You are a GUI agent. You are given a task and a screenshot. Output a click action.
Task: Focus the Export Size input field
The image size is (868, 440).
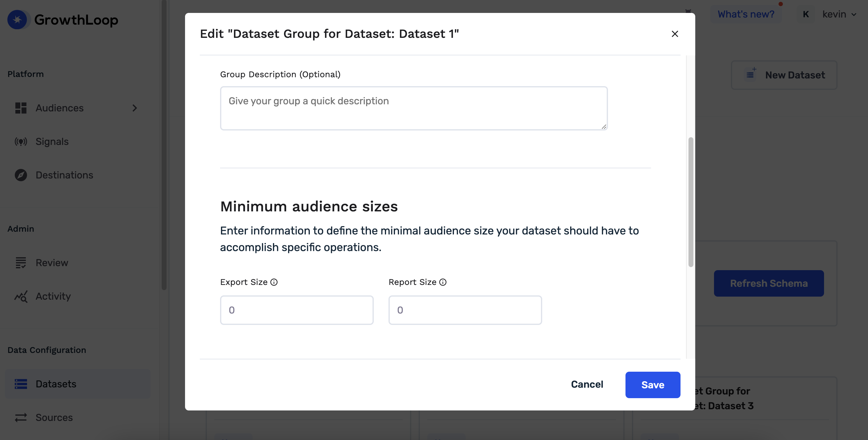click(x=297, y=310)
